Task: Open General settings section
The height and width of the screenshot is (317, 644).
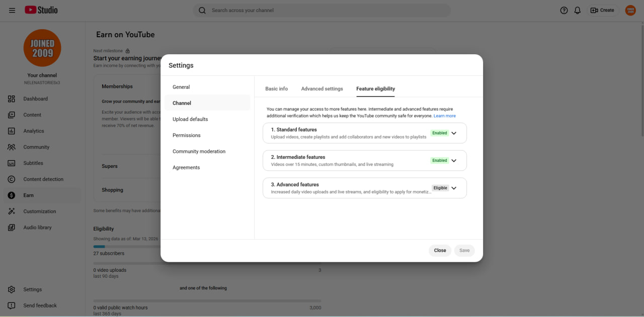Action: pos(207,87)
